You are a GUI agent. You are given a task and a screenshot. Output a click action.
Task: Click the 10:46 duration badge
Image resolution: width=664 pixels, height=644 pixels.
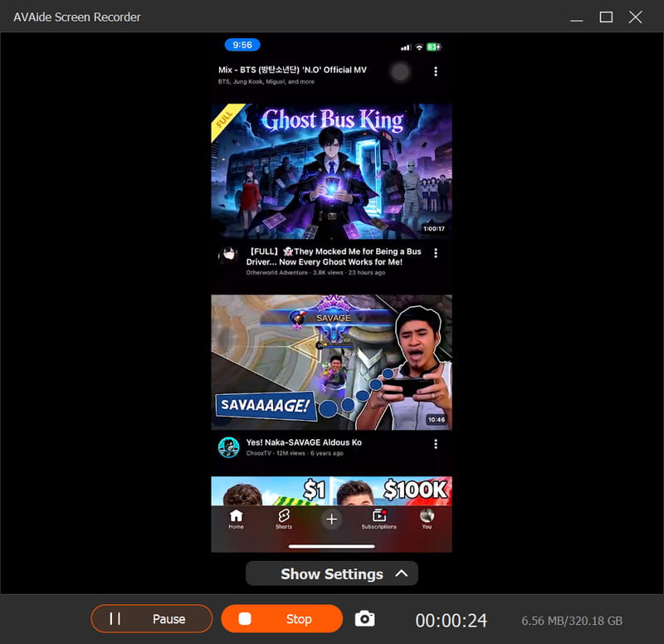click(x=437, y=420)
